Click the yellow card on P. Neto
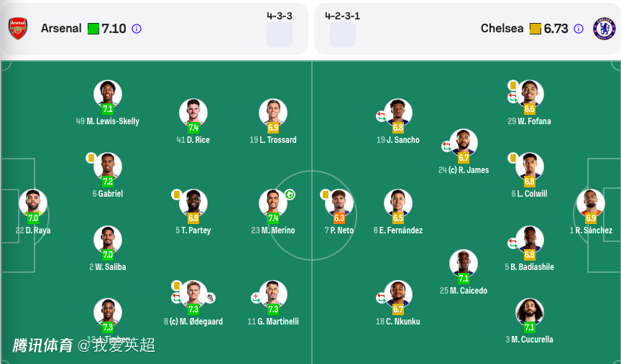621x364 pixels. (325, 195)
